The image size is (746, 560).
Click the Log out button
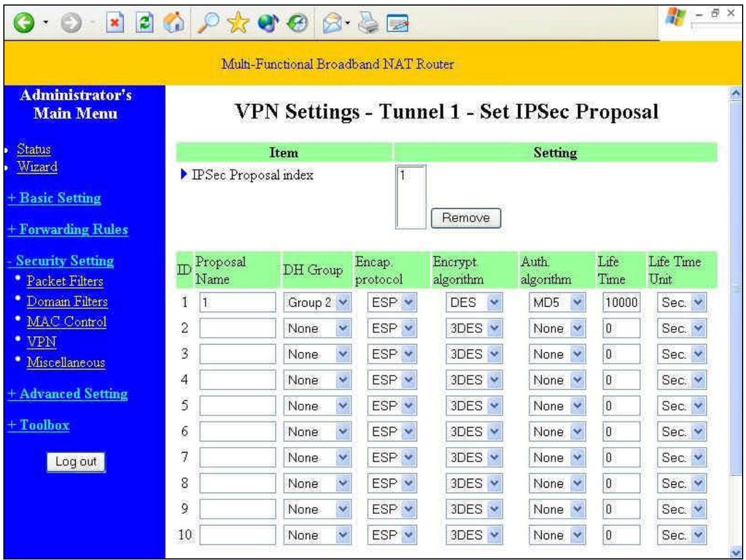76,461
